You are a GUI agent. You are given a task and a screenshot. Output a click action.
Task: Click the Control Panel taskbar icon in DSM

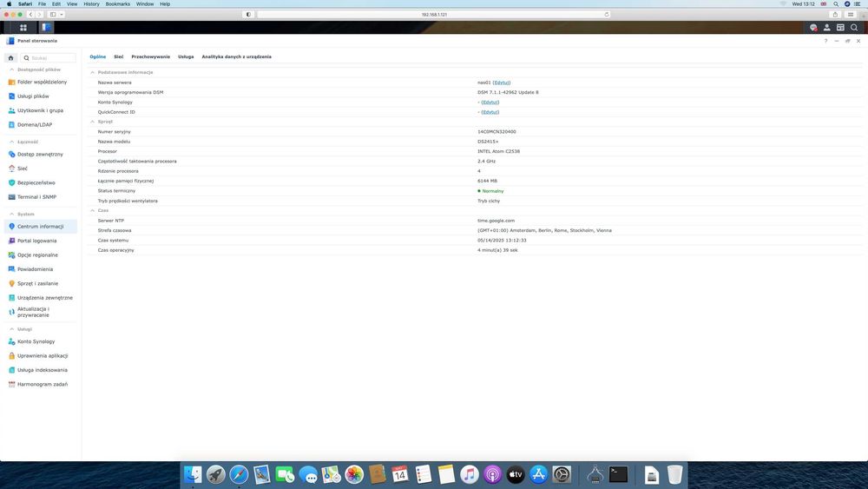point(46,27)
